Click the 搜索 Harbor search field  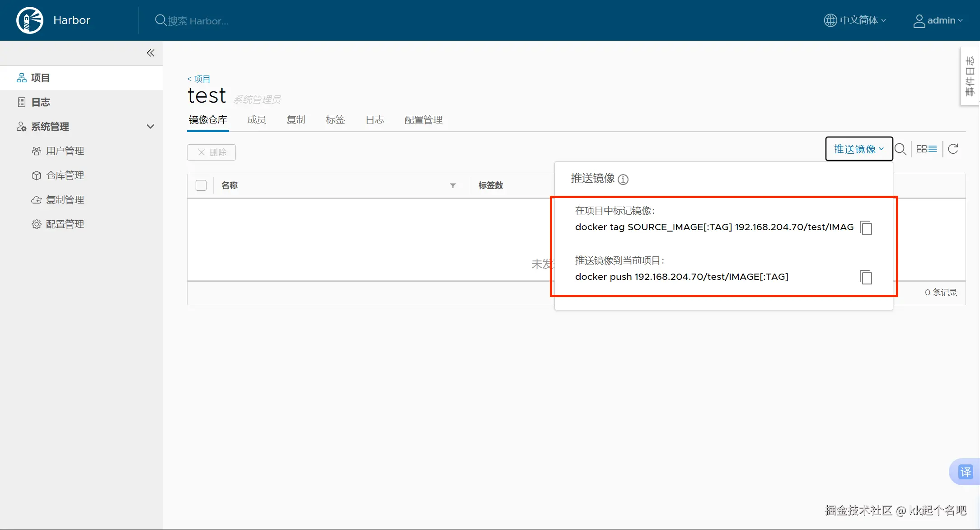[198, 21]
